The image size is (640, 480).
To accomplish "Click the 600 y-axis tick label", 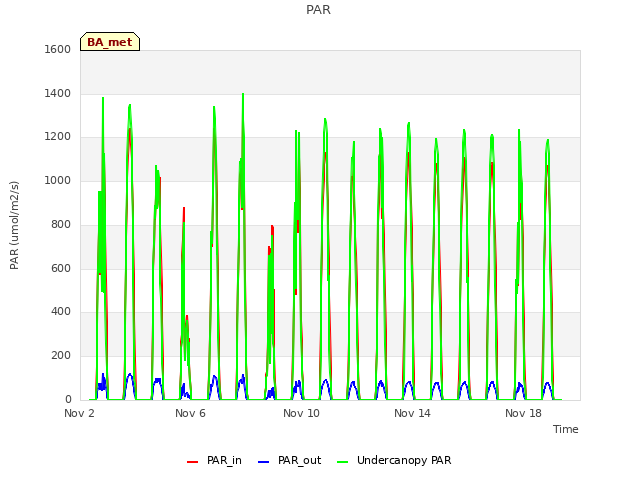I will pos(61,269).
